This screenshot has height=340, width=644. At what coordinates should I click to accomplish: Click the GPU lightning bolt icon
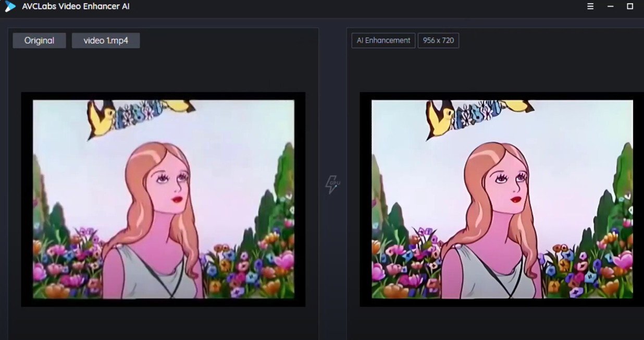(x=332, y=184)
